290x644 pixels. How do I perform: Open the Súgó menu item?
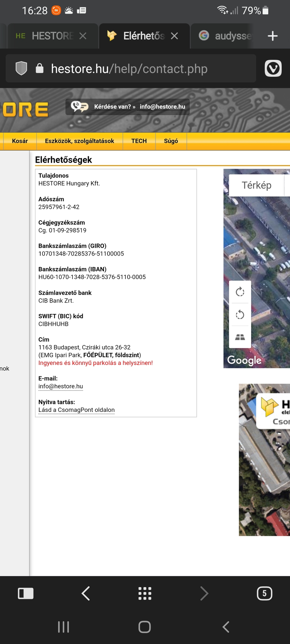(171, 141)
